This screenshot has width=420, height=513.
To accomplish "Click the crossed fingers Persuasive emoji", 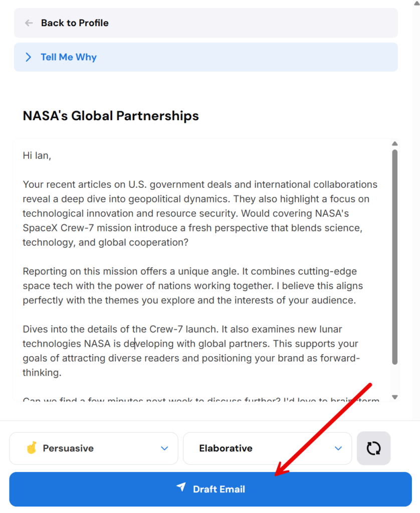I will point(32,448).
